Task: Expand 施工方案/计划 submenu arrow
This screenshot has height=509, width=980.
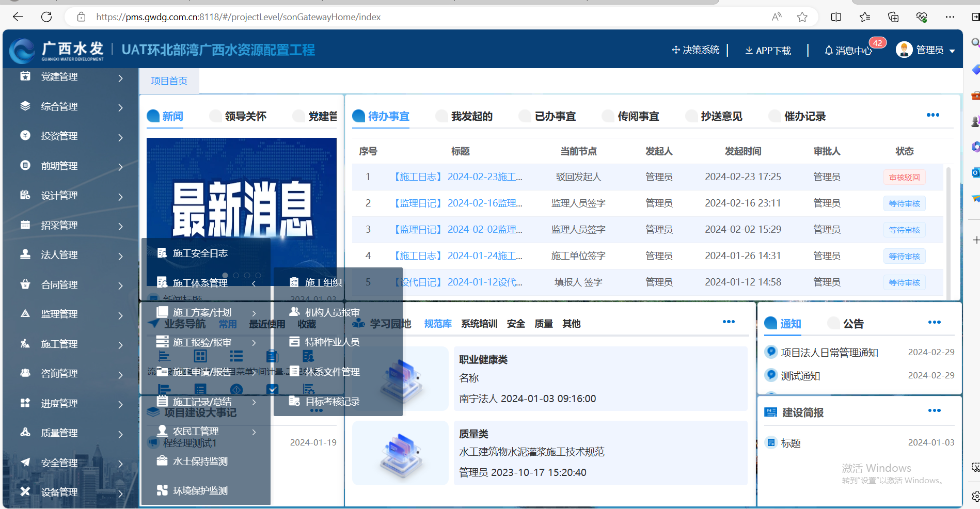Action: pyautogui.click(x=254, y=313)
